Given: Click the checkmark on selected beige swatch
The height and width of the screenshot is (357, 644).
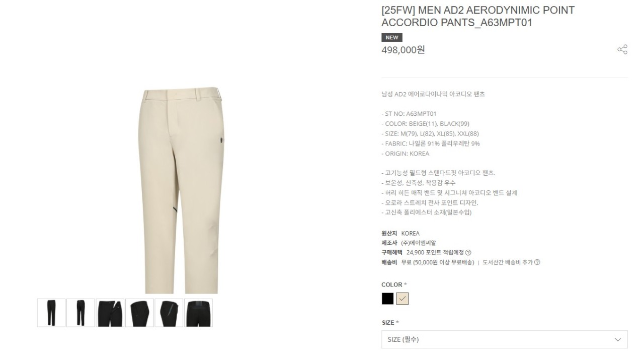Looking at the screenshot, I should (x=402, y=299).
